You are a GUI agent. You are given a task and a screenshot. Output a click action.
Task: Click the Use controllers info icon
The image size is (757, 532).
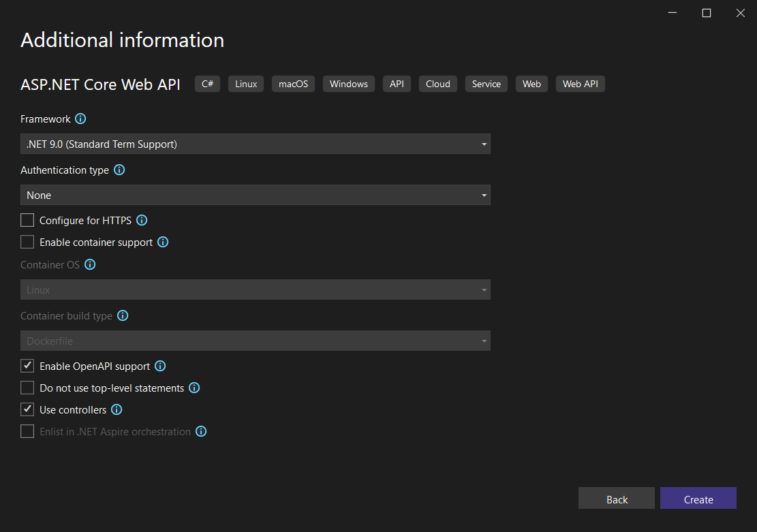coord(117,409)
